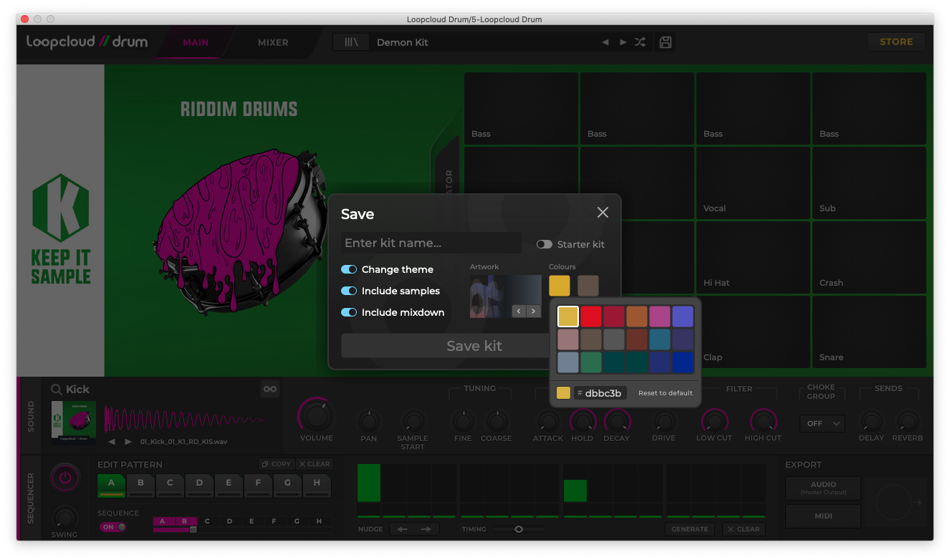Click the VOLUME knob

click(x=316, y=415)
